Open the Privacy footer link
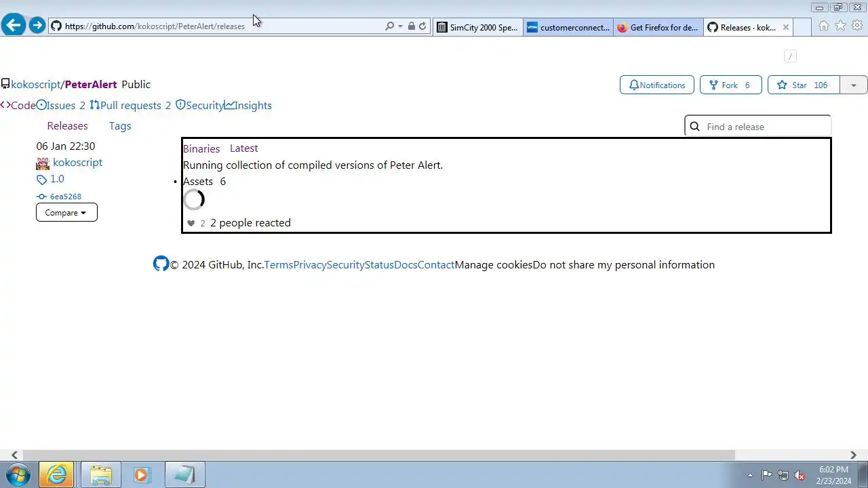Screen dimensions: 868x488 pyautogui.click(x=309, y=265)
